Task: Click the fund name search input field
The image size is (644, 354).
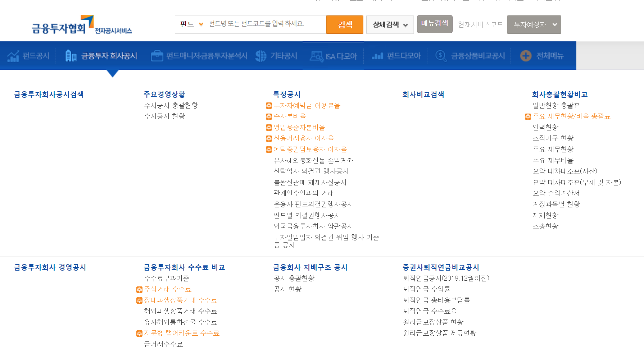Action: [266, 24]
